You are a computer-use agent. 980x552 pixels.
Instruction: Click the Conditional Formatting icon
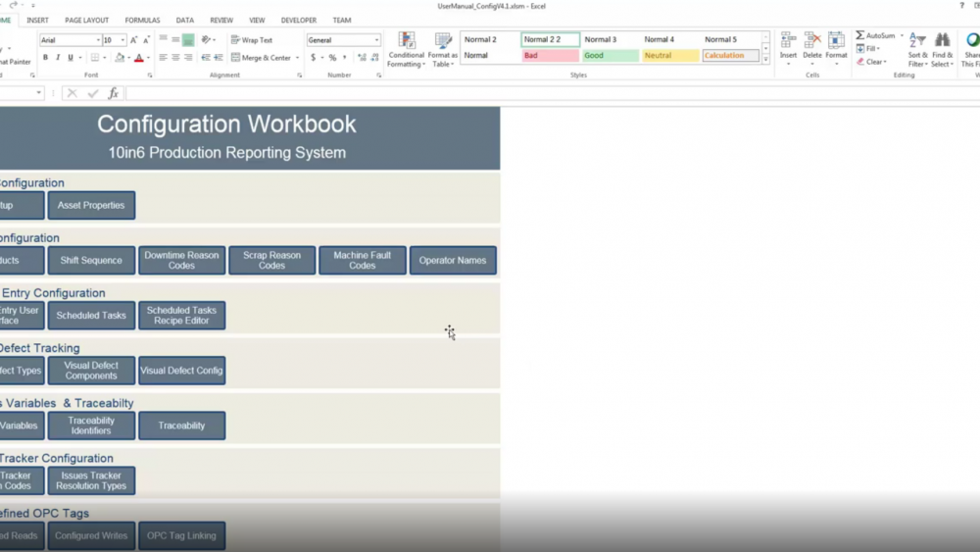(x=406, y=42)
